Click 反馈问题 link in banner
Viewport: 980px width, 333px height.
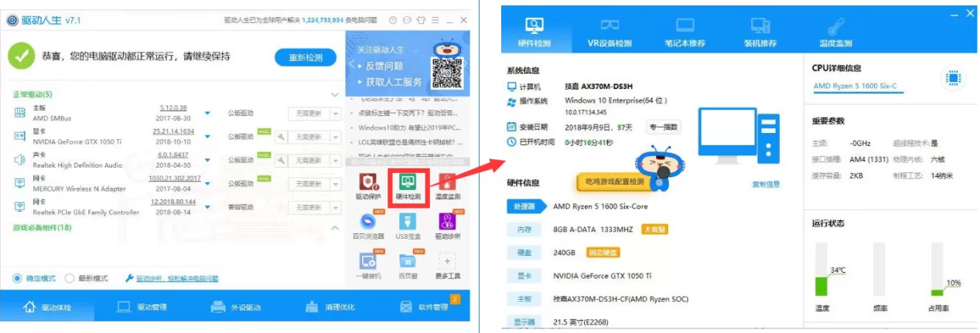384,66
